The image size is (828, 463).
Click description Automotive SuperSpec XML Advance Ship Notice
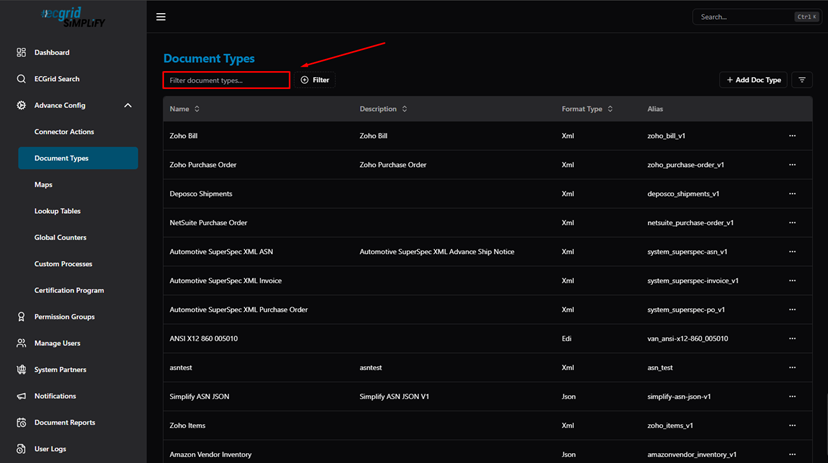pos(437,252)
